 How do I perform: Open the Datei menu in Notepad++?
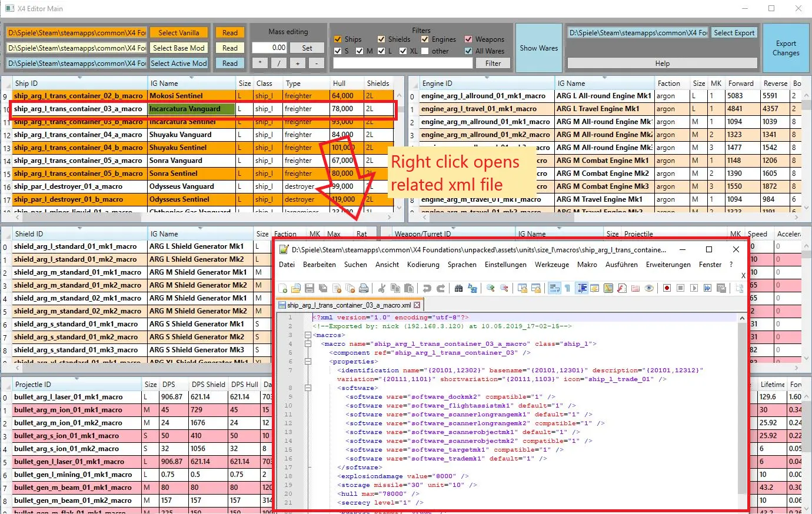point(287,265)
